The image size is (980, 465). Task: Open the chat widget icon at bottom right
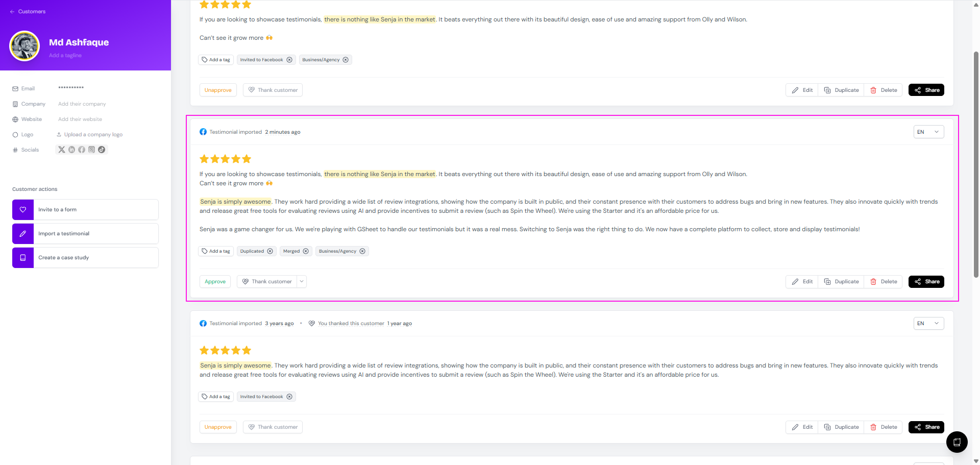tap(957, 442)
